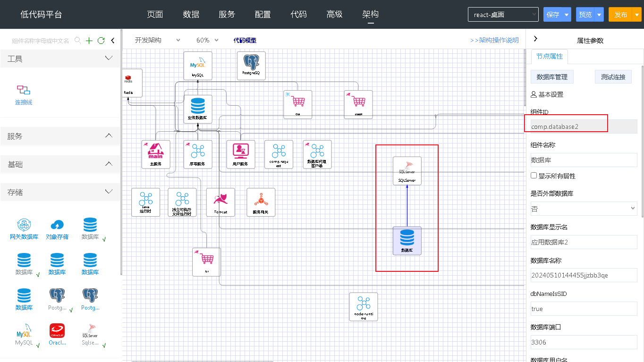Select the SQLServer node on the canvas

tap(407, 170)
